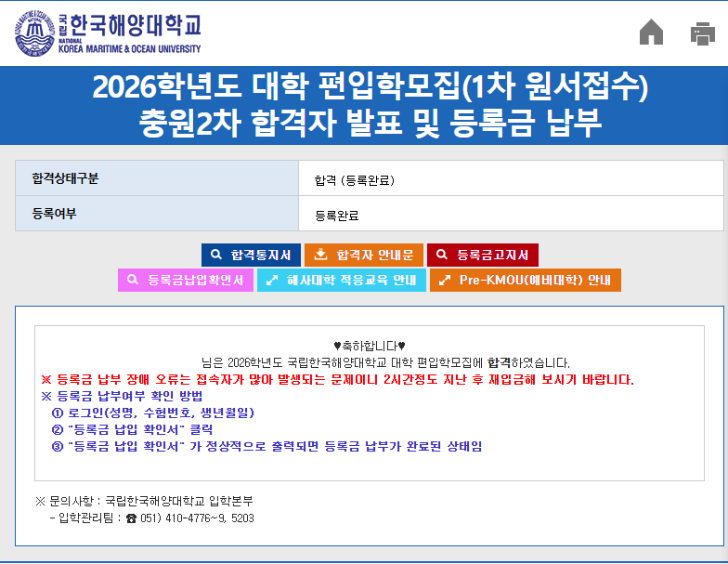Click expand arrows icon on 해사대학 적응교육 button
This screenshot has width=728, height=564.
coord(271,280)
